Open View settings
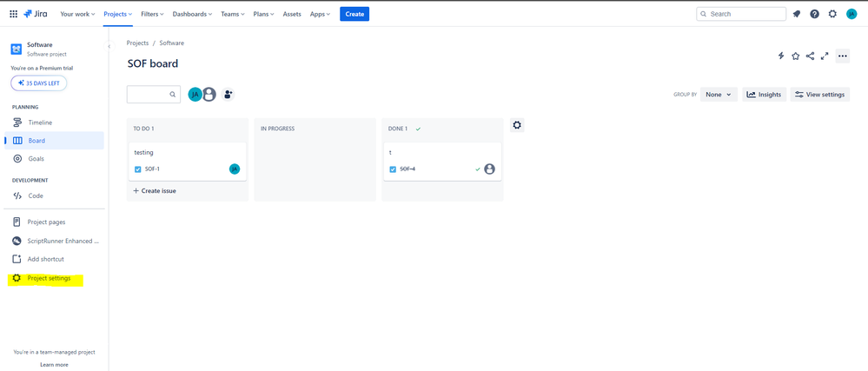The height and width of the screenshot is (371, 868). click(x=820, y=95)
